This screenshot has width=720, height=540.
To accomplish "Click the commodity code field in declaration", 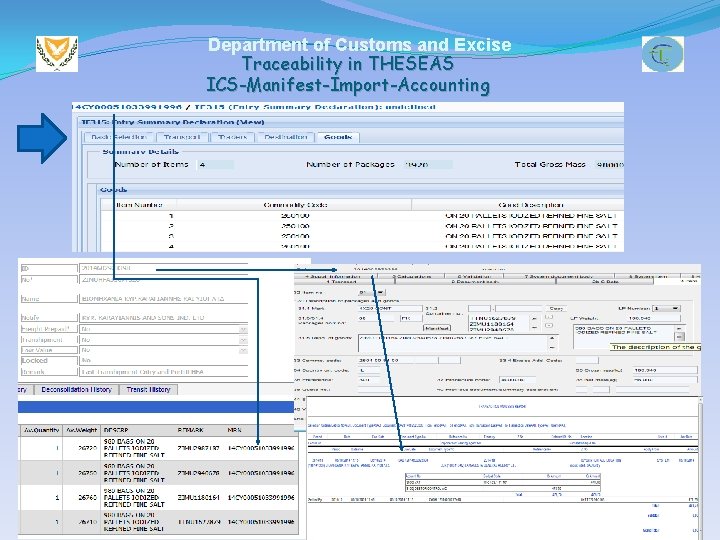I will tap(396, 360).
